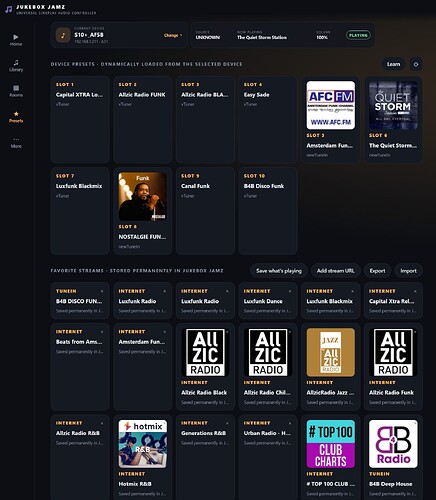Select the # TOP 100 Club Charts stream

click(x=331, y=458)
